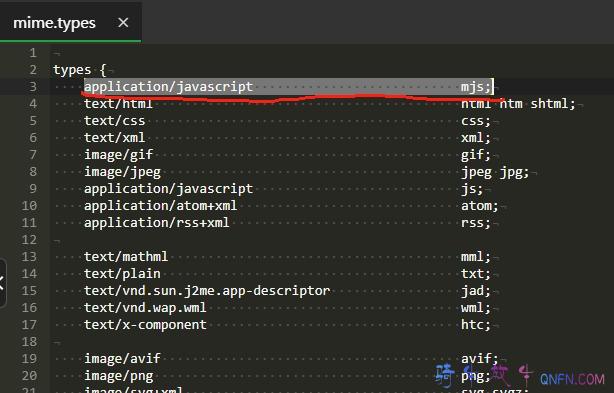Image resolution: width=614 pixels, height=393 pixels.
Task: Click 'image/png' MIME type
Action: click(x=118, y=376)
